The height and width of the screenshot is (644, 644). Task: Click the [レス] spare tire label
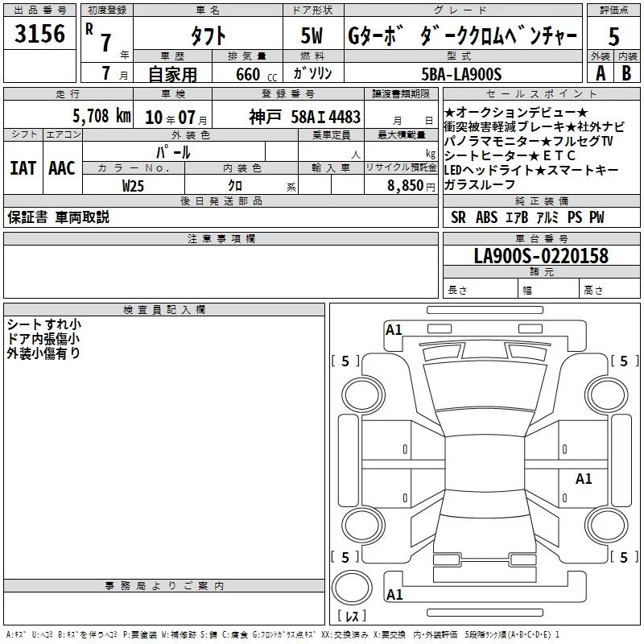[352, 616]
